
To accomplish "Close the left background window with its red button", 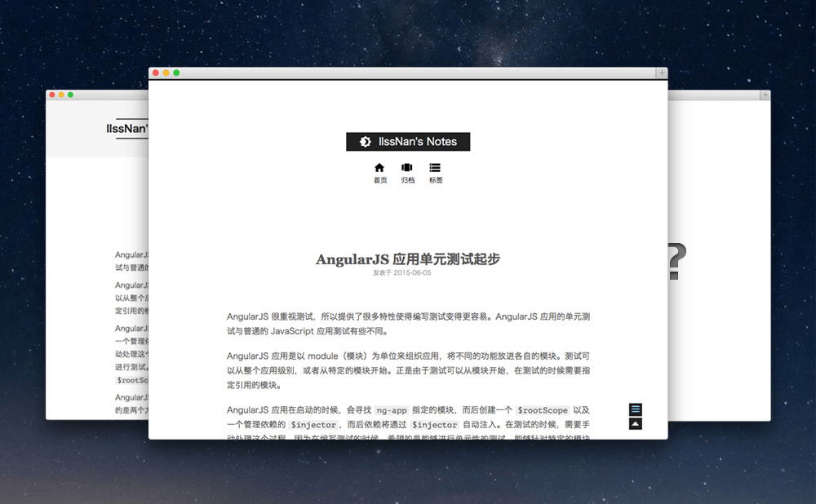I will pos(53,94).
